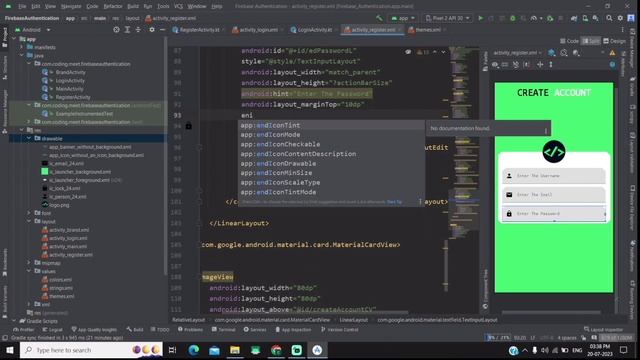Open the Layout Inspector button
This screenshot has height=360, width=640.
tap(603, 329)
